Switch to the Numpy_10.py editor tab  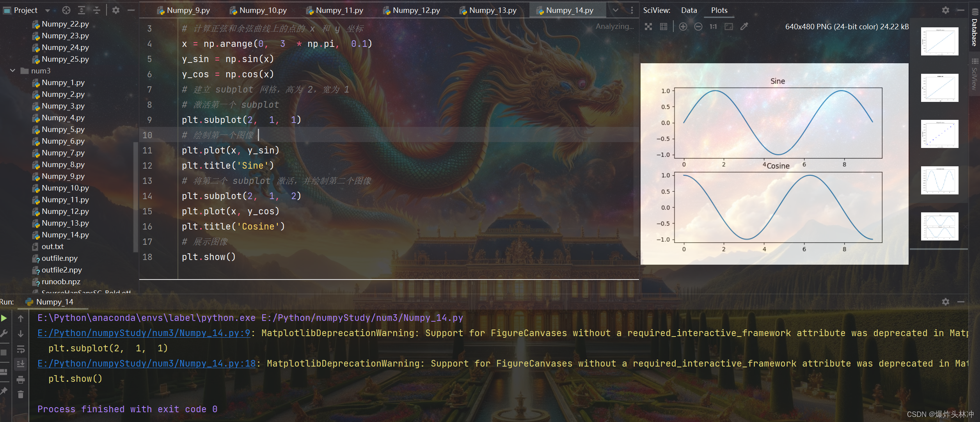pyautogui.click(x=259, y=10)
